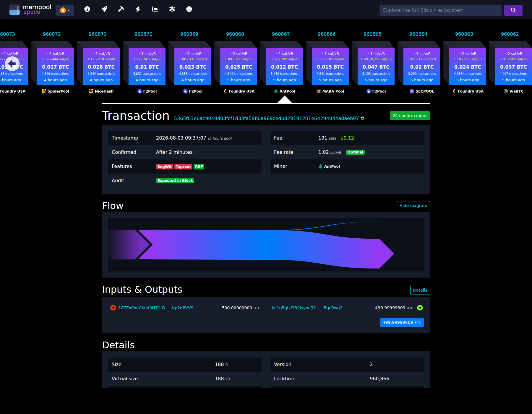
Task: Open the Lightning bolt icon
Action: coord(138,9)
